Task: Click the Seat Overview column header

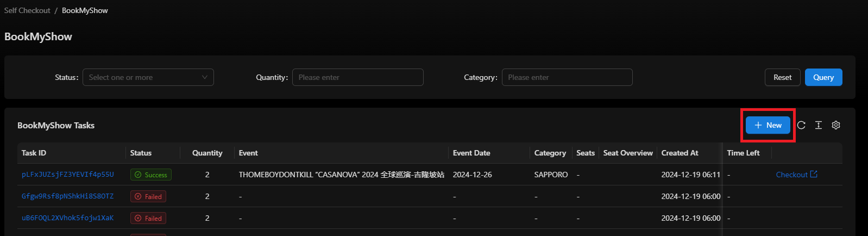Action: tap(628, 153)
